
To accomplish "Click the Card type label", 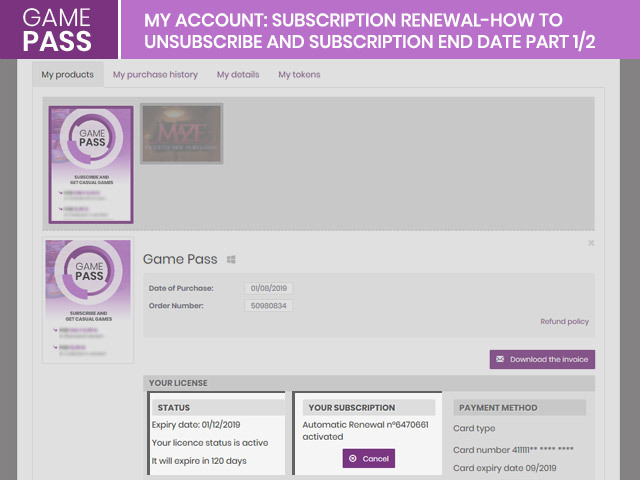I will [474, 428].
